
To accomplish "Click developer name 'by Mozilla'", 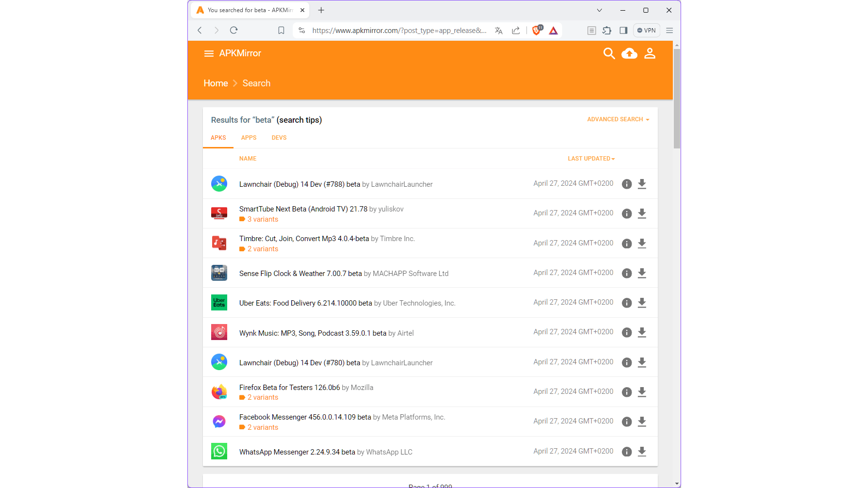I will pyautogui.click(x=357, y=388).
